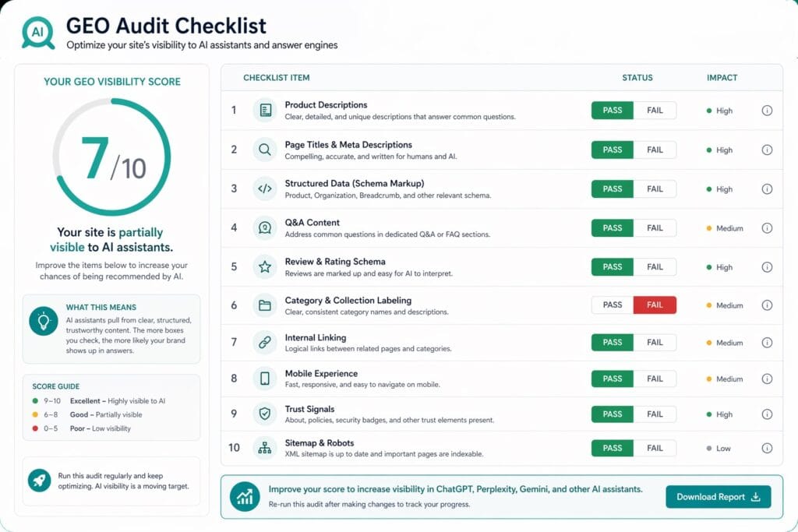Select the magnifier icon for Page Titles
Image resolution: width=798 pixels, height=532 pixels.
click(x=265, y=150)
